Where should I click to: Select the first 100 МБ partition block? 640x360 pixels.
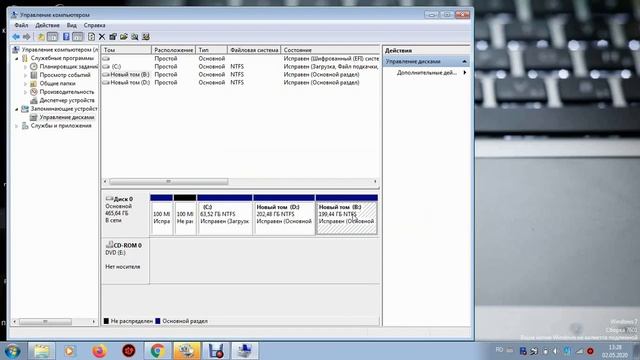162,215
